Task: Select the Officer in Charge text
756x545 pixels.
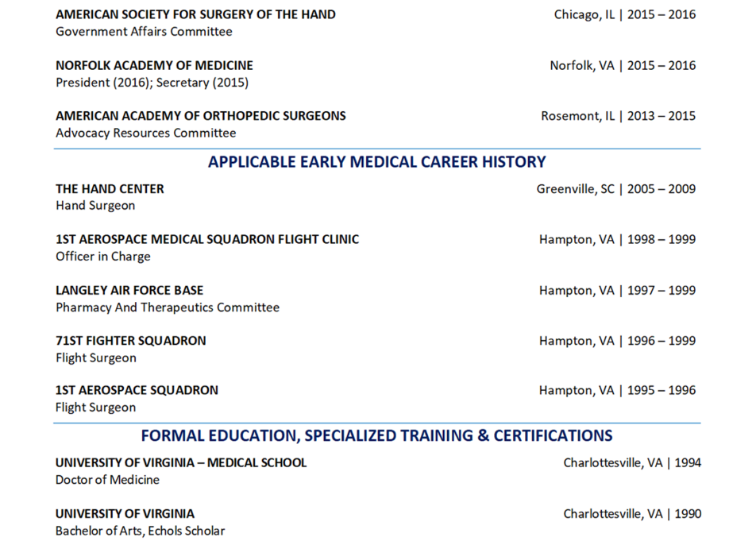Action: [x=102, y=256]
